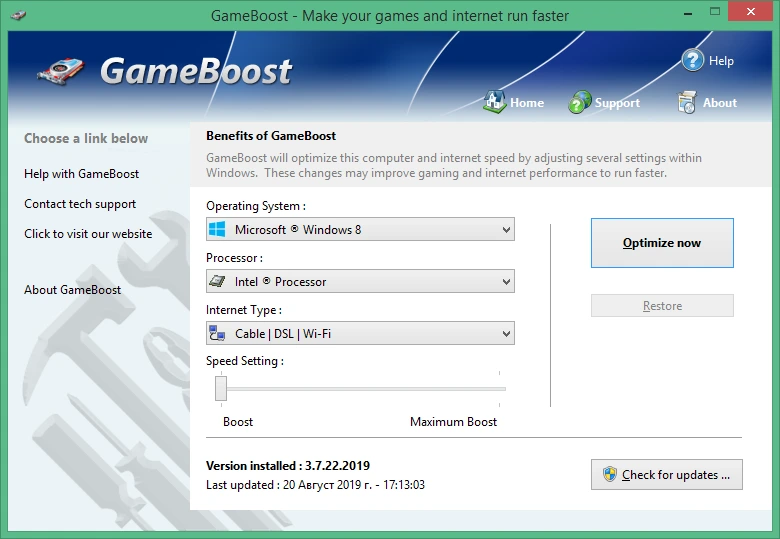Click the Choose a link below heading
Image resolution: width=780 pixels, height=539 pixels.
pyautogui.click(x=86, y=138)
